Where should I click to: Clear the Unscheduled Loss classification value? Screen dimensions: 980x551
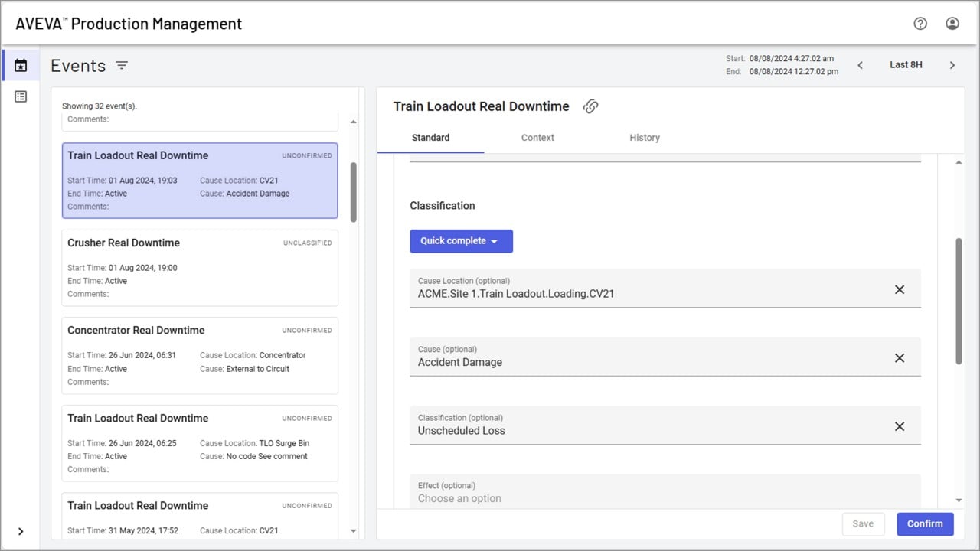900,426
